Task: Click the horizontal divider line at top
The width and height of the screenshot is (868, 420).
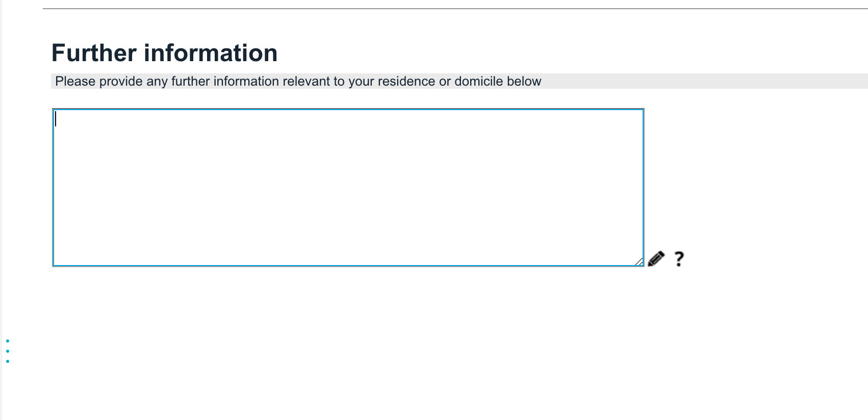Action: click(454, 9)
